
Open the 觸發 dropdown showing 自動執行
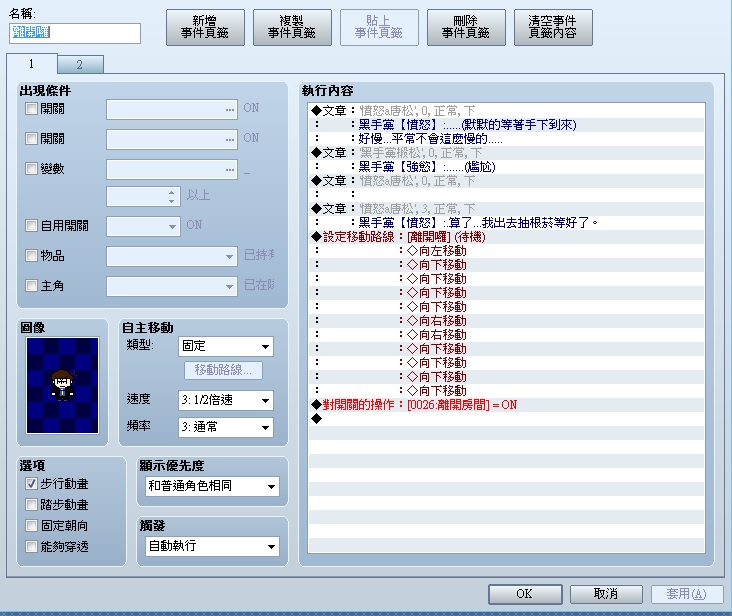pyautogui.click(x=212, y=546)
